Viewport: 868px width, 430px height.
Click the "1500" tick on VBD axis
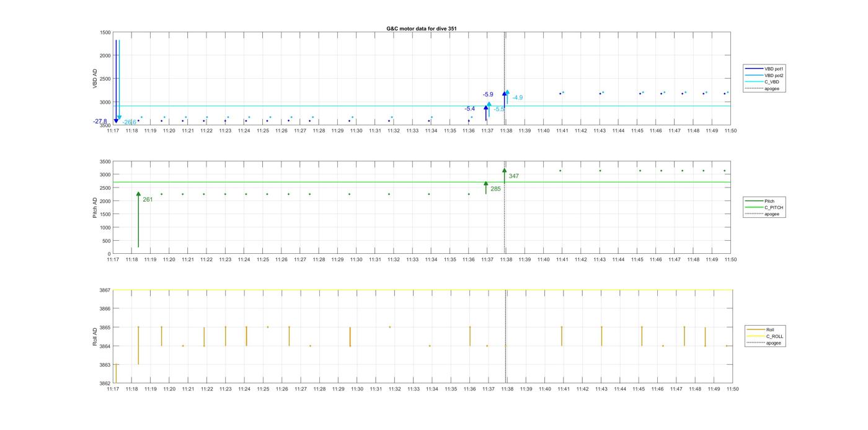[104, 32]
